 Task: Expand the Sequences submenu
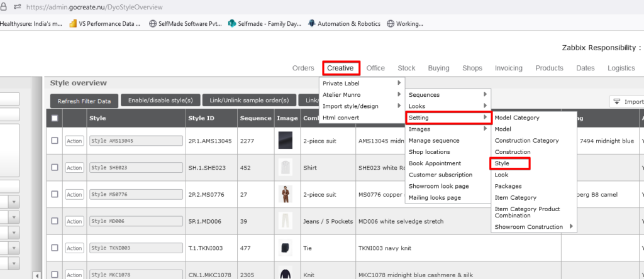pos(447,95)
